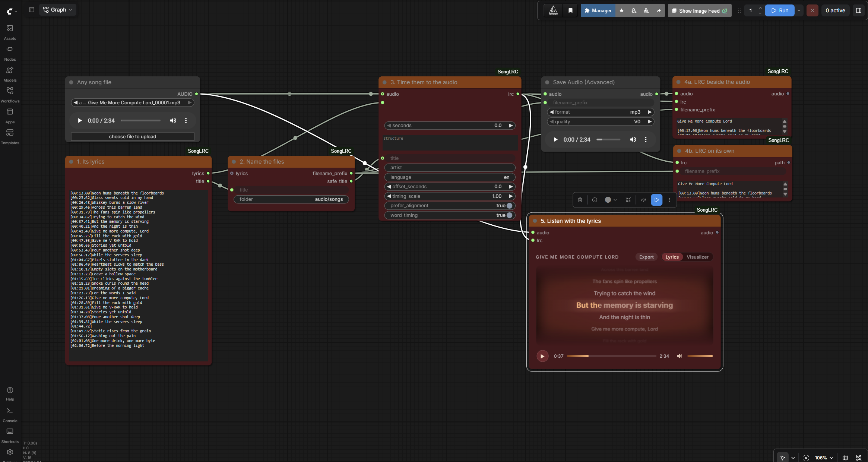Viewport: 868px width, 462px height.
Task: Toggle the sidebar layout icon beside Graph
Action: point(32,10)
